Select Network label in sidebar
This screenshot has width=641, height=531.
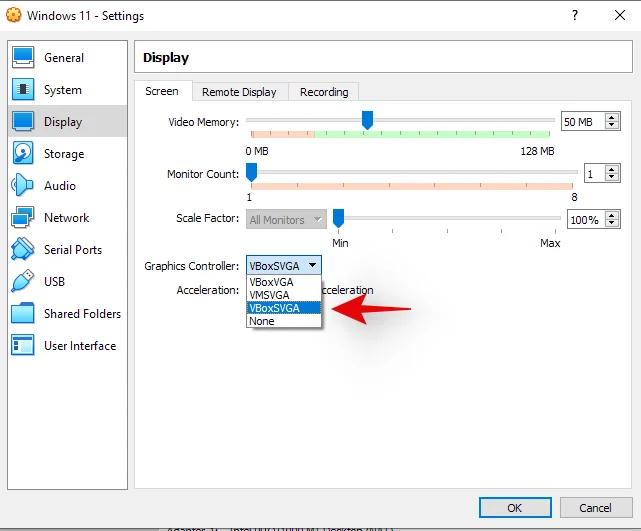[67, 217]
